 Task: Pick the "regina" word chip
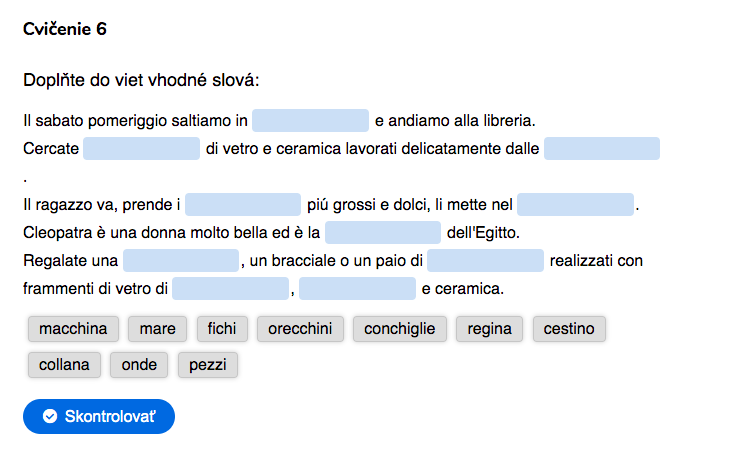[x=489, y=329]
